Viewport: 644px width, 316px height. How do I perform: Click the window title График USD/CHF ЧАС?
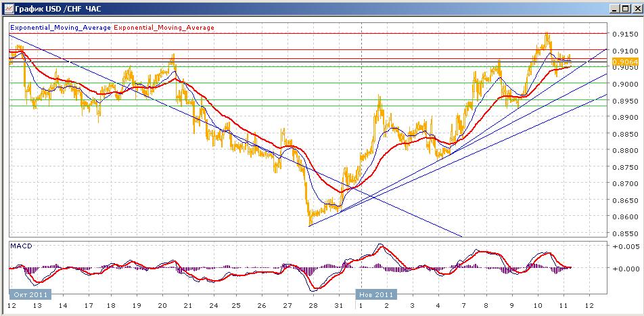pyautogui.click(x=58, y=8)
